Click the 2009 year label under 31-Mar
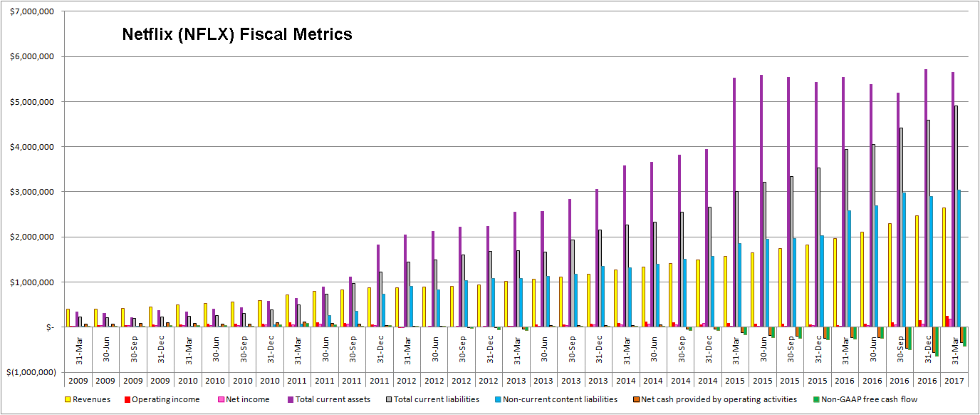Image resolution: width=980 pixels, height=415 pixels. pyautogui.click(x=78, y=381)
